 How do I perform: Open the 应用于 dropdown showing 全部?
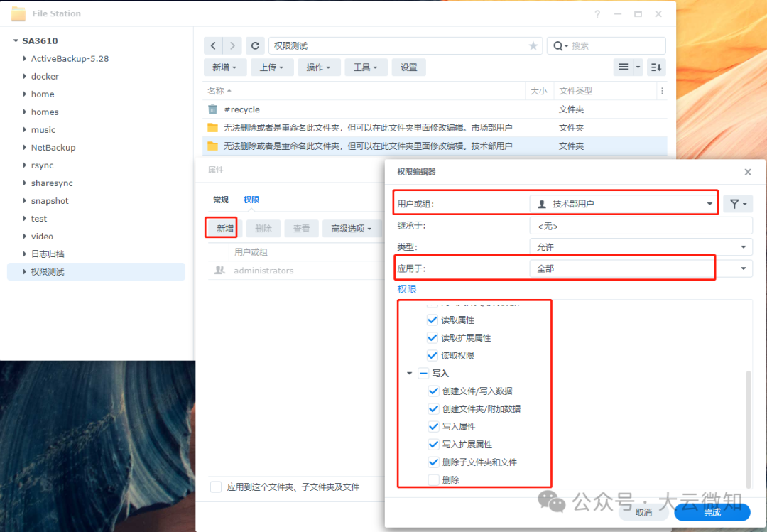pos(743,268)
